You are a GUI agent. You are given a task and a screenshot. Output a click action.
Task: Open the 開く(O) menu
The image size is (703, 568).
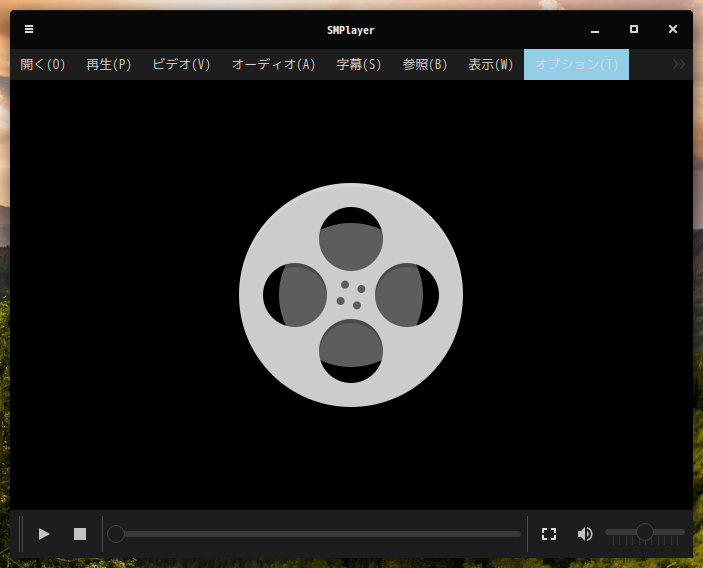[x=43, y=65]
